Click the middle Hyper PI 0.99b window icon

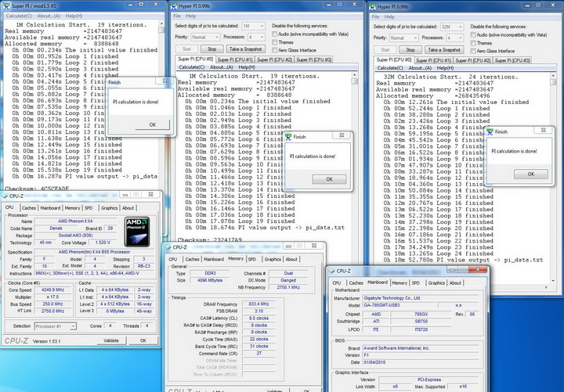174,6
